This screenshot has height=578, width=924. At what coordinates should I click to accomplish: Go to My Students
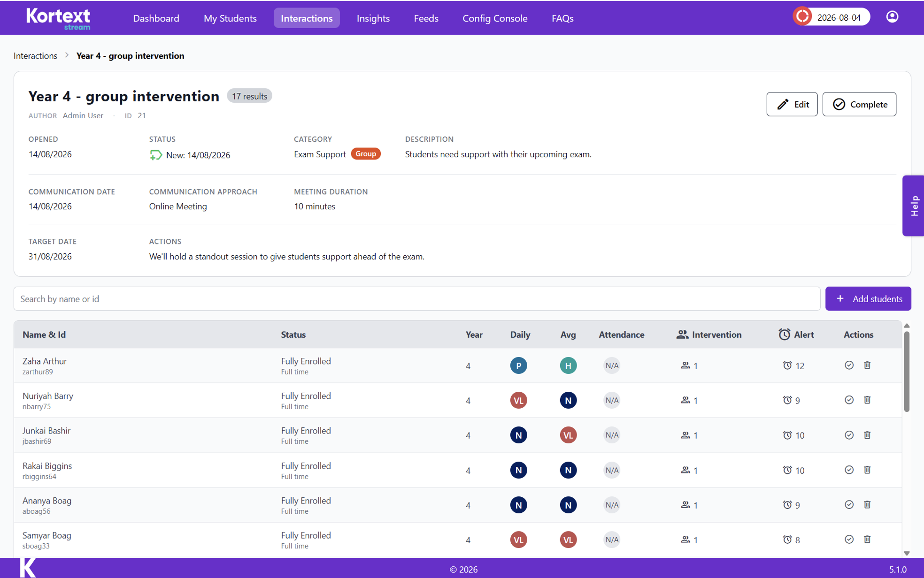(x=230, y=18)
